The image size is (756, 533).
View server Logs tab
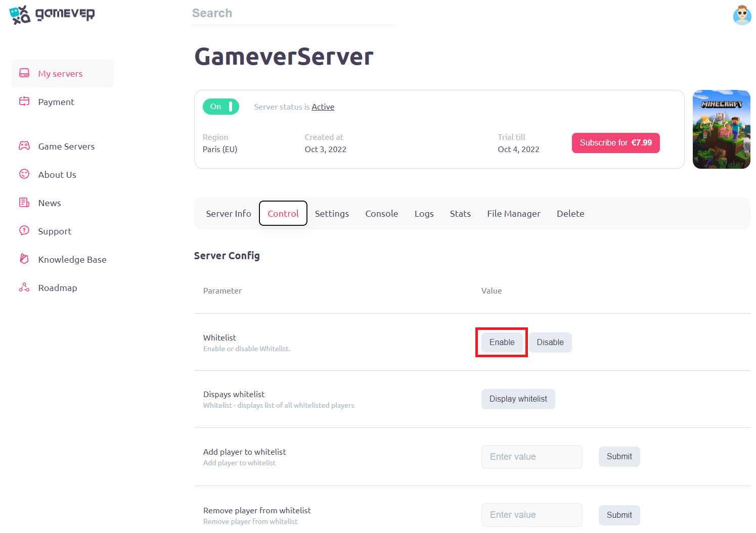point(424,213)
